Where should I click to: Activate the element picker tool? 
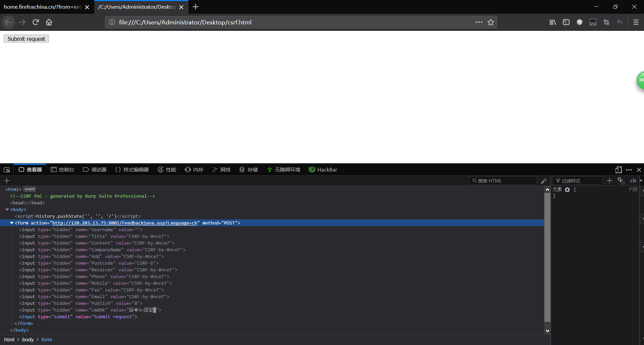point(7,170)
